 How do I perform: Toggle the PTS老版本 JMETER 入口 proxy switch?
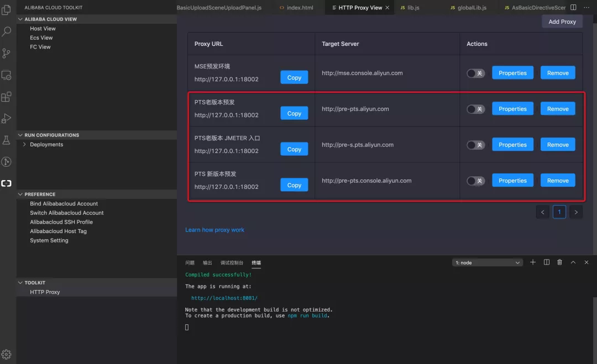[x=475, y=145]
